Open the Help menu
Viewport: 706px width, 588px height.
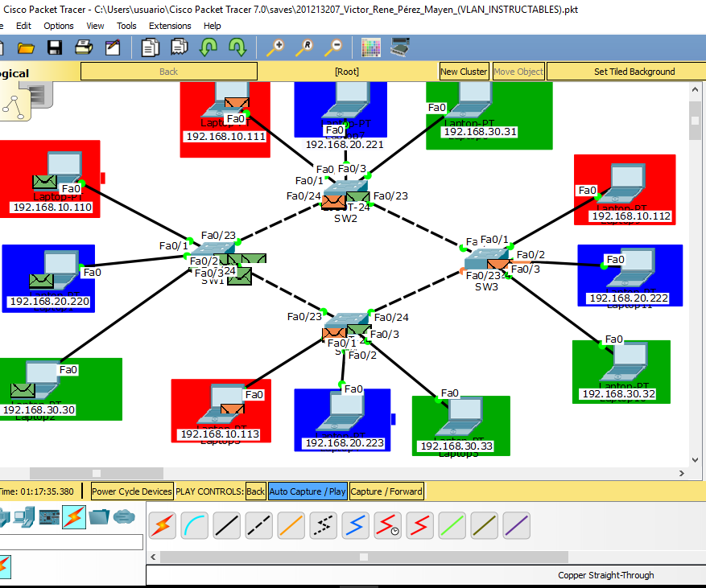pos(212,26)
